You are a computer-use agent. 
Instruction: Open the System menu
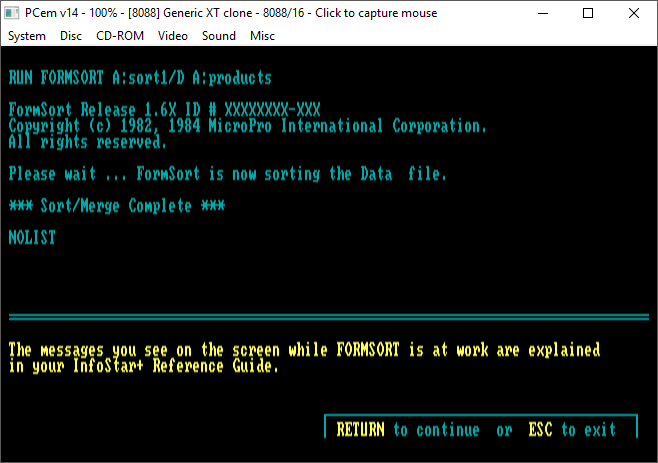pos(27,36)
